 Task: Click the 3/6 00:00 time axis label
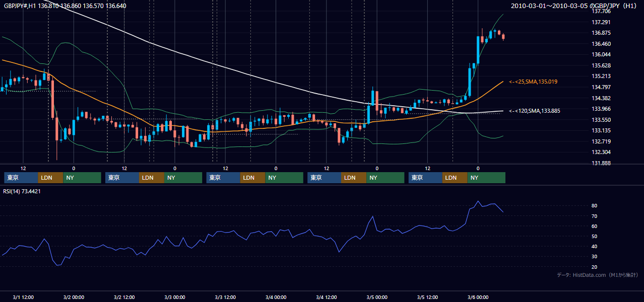pyautogui.click(x=478, y=297)
